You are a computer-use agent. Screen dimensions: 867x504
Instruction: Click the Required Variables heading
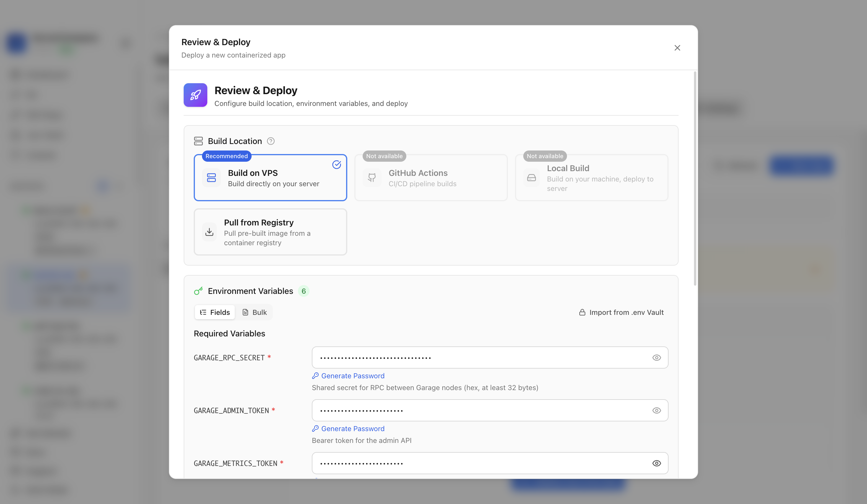(229, 333)
